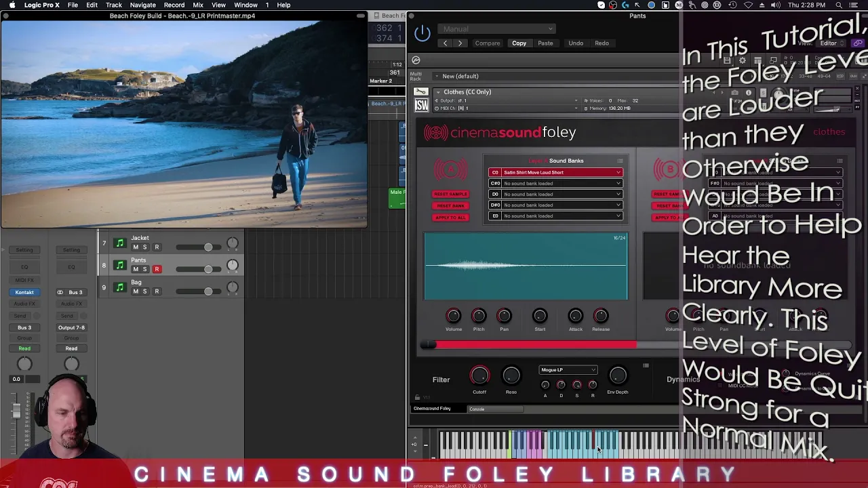Open the D#0 sound bank dropdown
This screenshot has height=488, width=868.
pos(555,205)
